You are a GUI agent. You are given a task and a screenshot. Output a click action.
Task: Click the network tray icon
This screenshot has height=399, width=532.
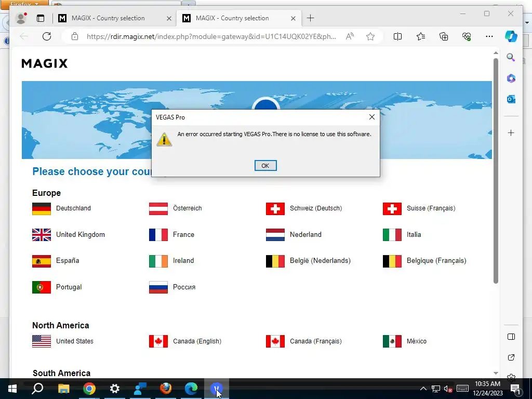[x=436, y=389]
